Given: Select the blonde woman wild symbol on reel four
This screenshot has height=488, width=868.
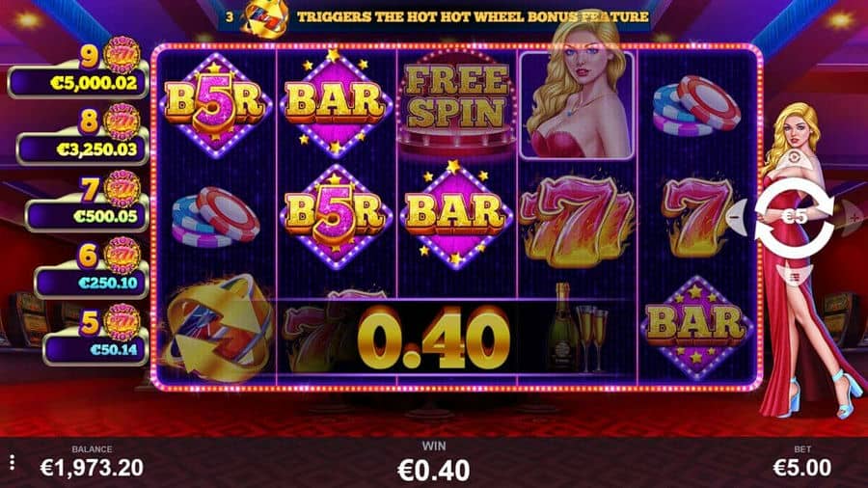Looking at the screenshot, I should (x=577, y=105).
